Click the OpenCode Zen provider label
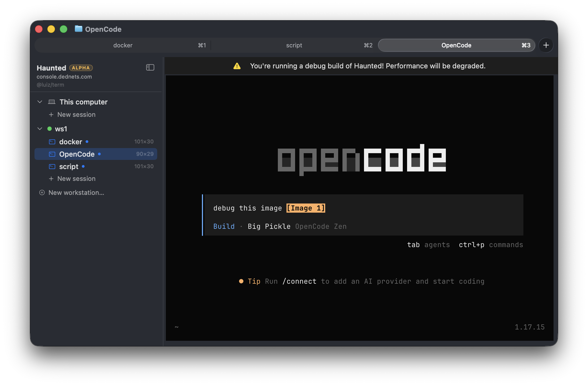The image size is (588, 386). tap(321, 226)
